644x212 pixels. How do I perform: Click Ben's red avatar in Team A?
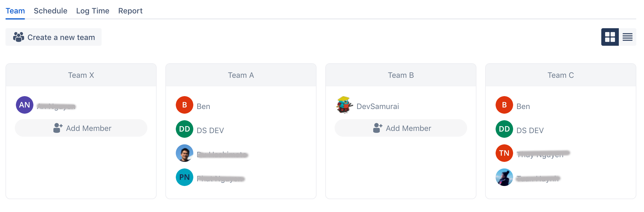pos(185,105)
